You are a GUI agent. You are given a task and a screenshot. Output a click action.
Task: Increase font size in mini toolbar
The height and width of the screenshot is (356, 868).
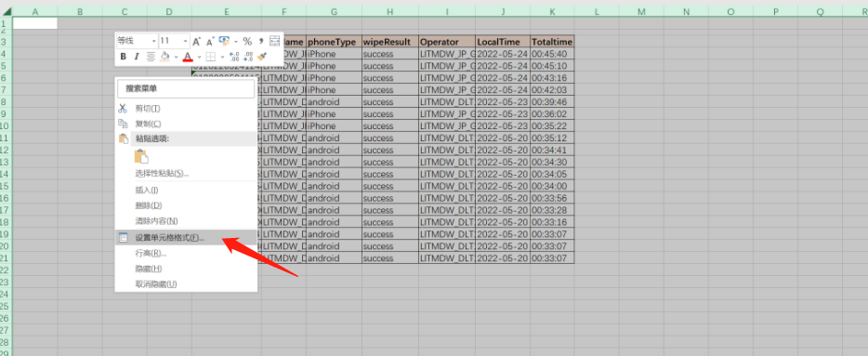[x=196, y=42]
